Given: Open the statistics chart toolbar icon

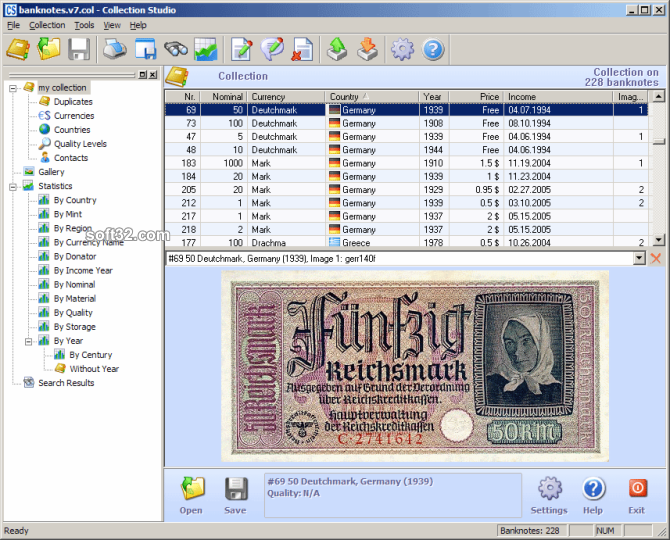Looking at the screenshot, I should [x=206, y=49].
